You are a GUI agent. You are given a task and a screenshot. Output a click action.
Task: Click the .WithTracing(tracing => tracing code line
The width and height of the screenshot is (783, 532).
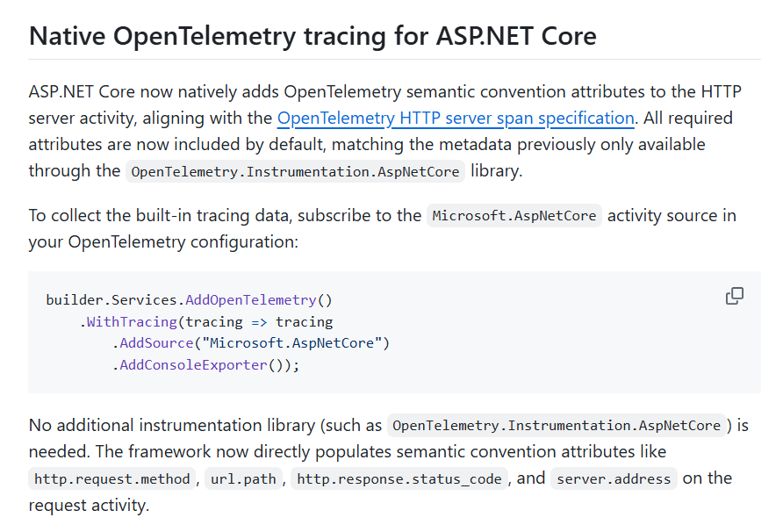click(x=205, y=321)
